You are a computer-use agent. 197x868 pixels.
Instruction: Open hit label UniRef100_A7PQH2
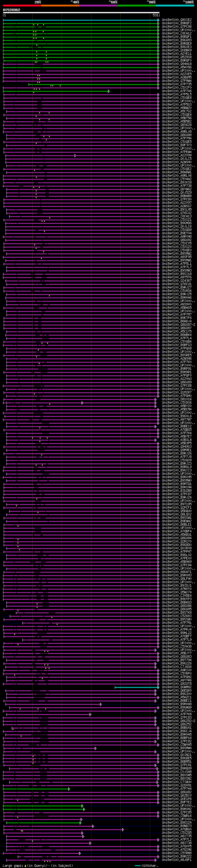point(177,677)
